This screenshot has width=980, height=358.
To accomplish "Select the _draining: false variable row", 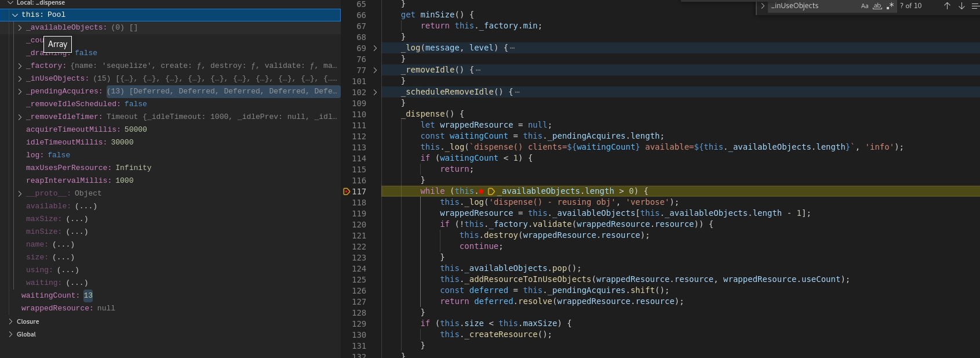I will [170, 53].
